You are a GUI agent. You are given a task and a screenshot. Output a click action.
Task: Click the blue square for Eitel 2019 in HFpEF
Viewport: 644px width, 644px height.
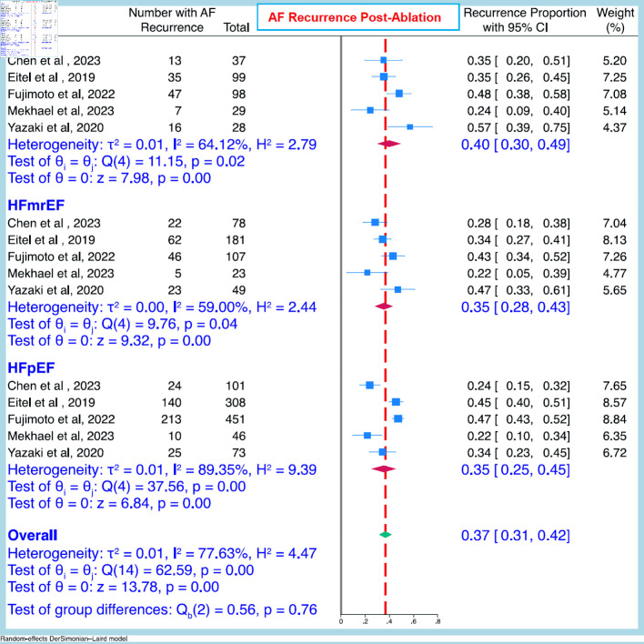(396, 402)
